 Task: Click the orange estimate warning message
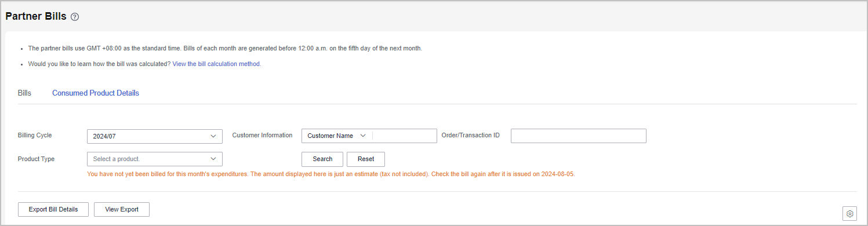(331, 174)
